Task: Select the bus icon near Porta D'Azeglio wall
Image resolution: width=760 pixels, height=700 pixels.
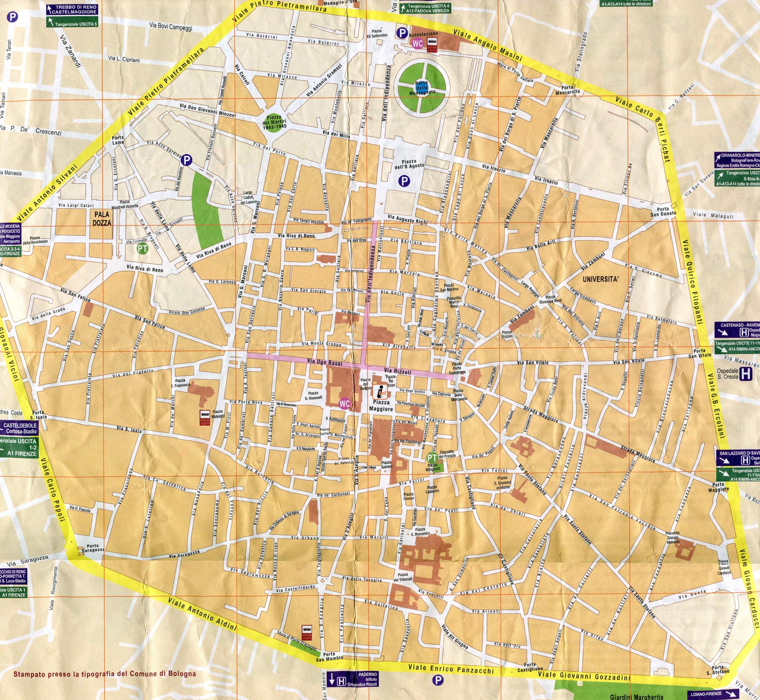Action: click(307, 633)
